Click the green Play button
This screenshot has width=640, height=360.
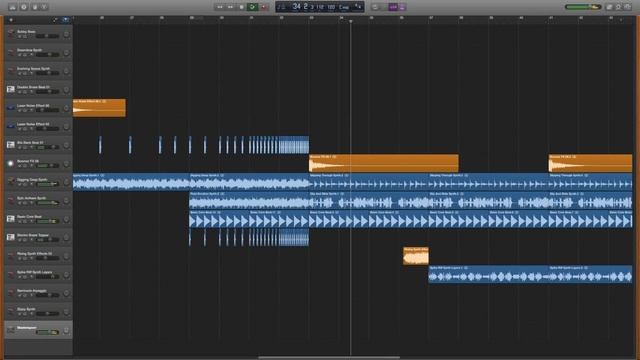[252, 7]
